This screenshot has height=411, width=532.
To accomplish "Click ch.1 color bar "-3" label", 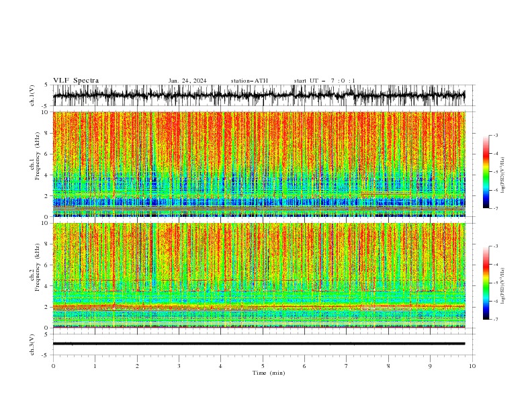I will point(496,135).
